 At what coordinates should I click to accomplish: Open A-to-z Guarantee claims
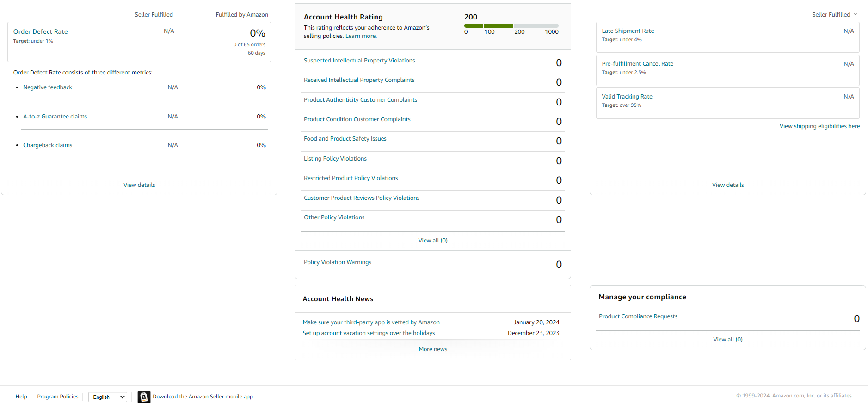coord(55,117)
